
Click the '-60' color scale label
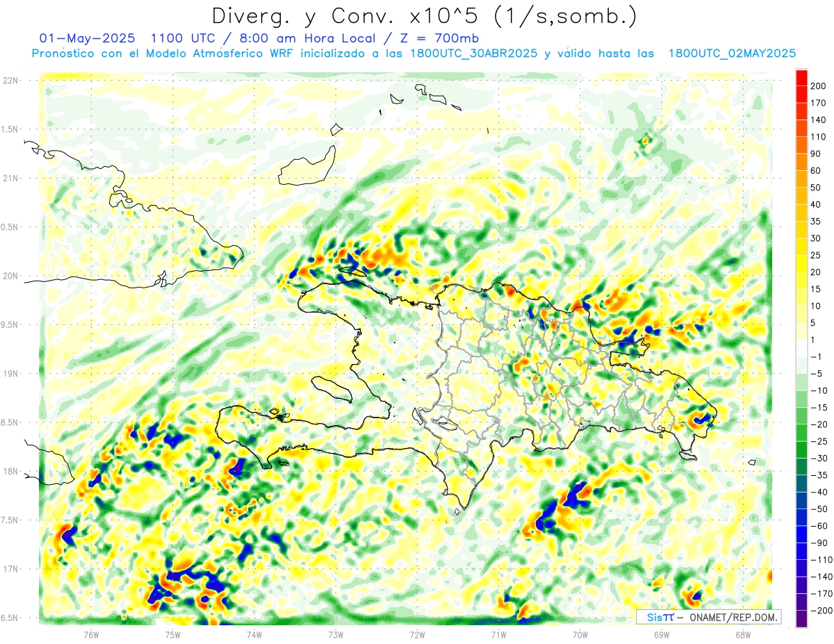tap(820, 526)
